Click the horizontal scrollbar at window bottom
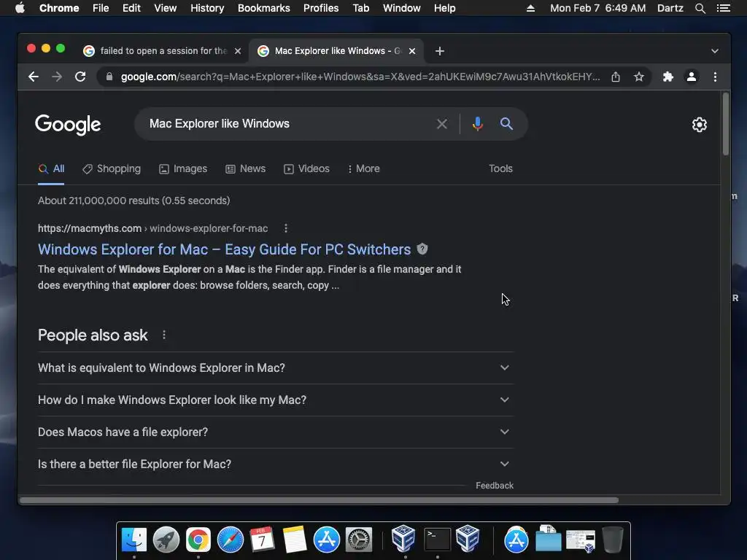747x560 pixels. [x=320, y=500]
